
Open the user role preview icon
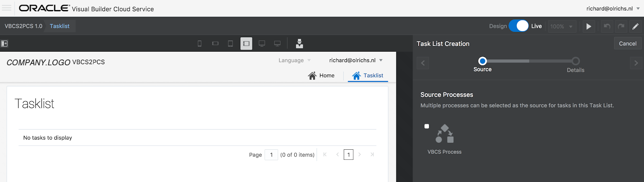coord(299,44)
